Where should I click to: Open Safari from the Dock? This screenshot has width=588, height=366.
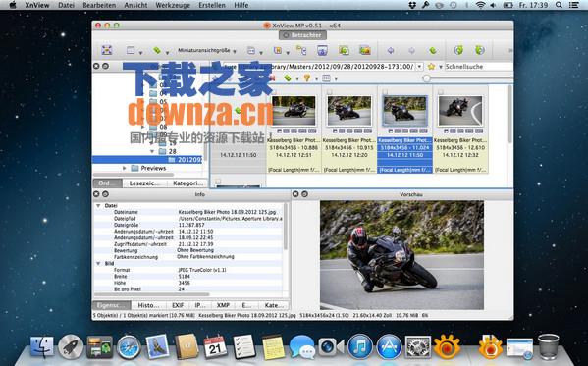pos(129,347)
